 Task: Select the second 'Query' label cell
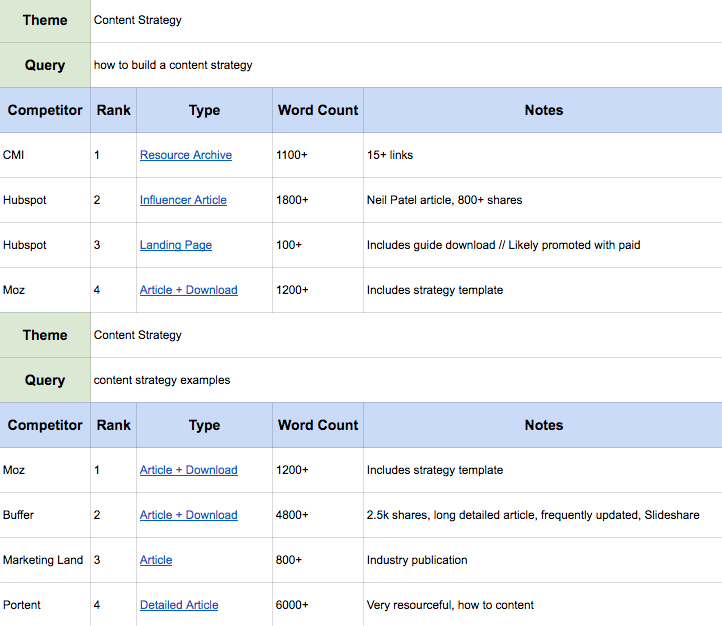click(x=45, y=380)
